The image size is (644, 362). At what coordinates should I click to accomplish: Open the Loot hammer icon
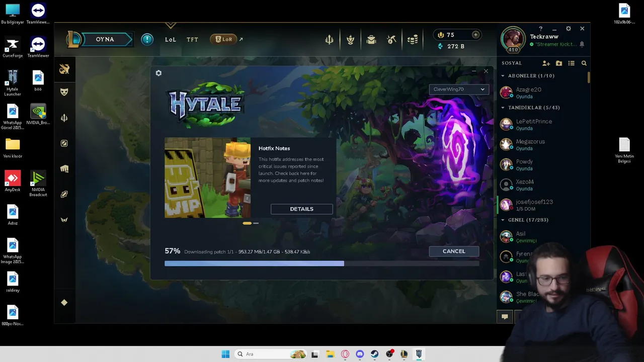tap(392, 40)
